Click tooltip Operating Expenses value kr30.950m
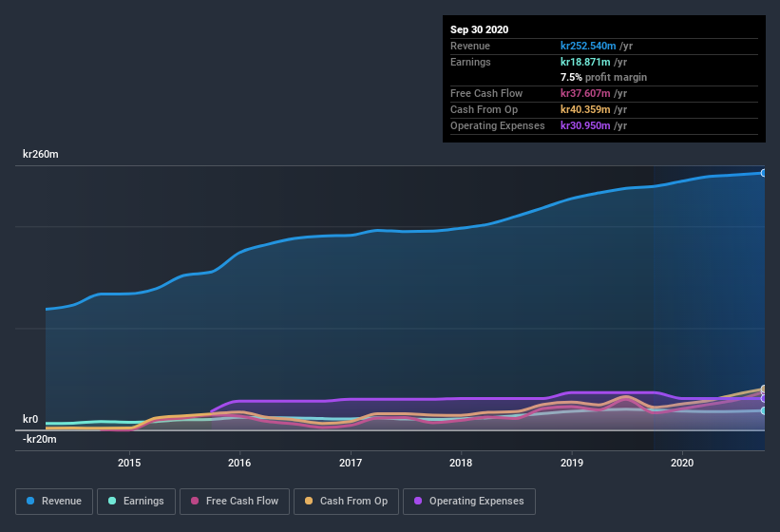780x532 pixels. [589, 125]
